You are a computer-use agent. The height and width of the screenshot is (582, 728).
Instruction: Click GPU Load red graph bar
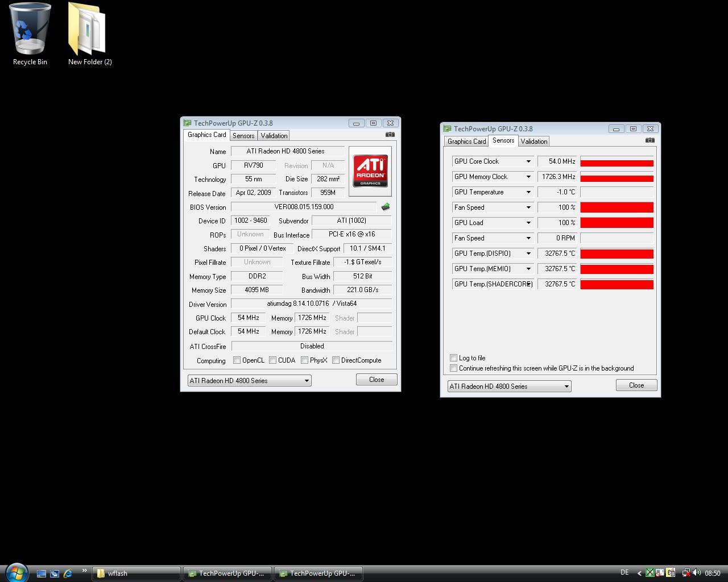coord(617,223)
